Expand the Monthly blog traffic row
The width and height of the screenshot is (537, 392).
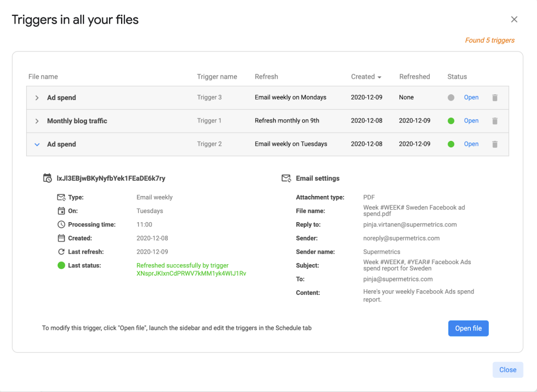click(x=37, y=121)
